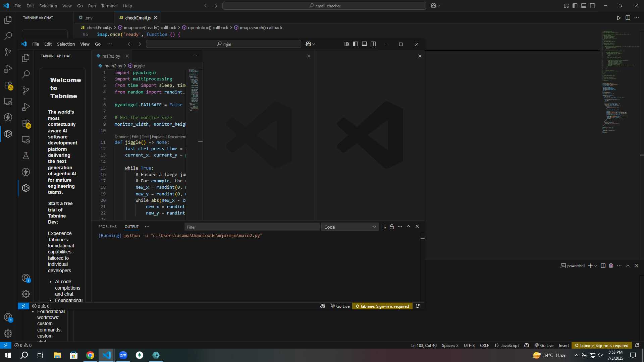Open Extensions view in the mjm window

(x=26, y=123)
